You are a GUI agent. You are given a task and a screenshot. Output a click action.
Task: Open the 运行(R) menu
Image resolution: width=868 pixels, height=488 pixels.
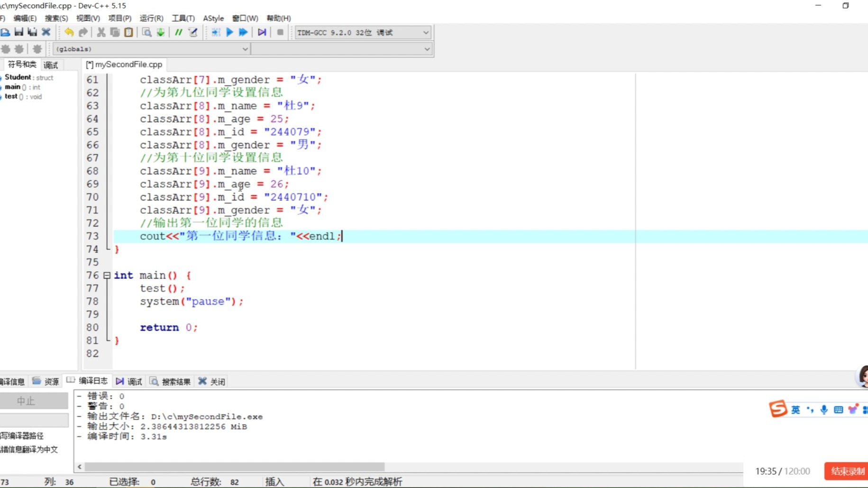coord(152,18)
